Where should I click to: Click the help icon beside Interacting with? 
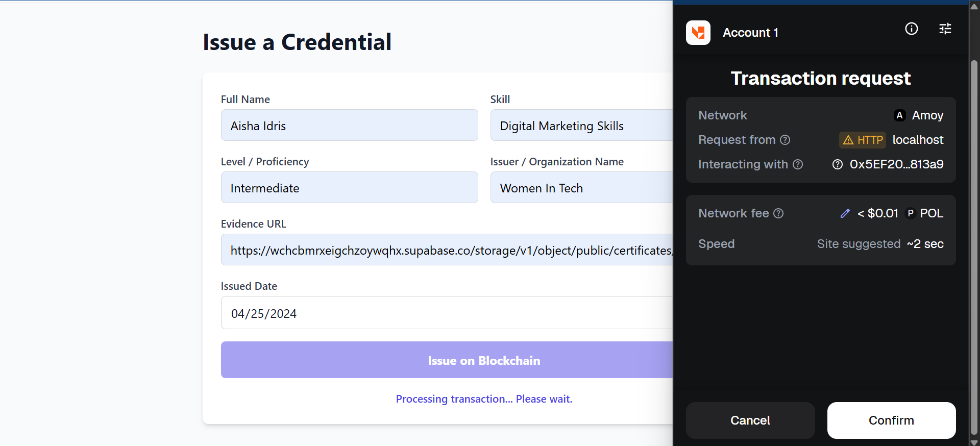tap(798, 164)
